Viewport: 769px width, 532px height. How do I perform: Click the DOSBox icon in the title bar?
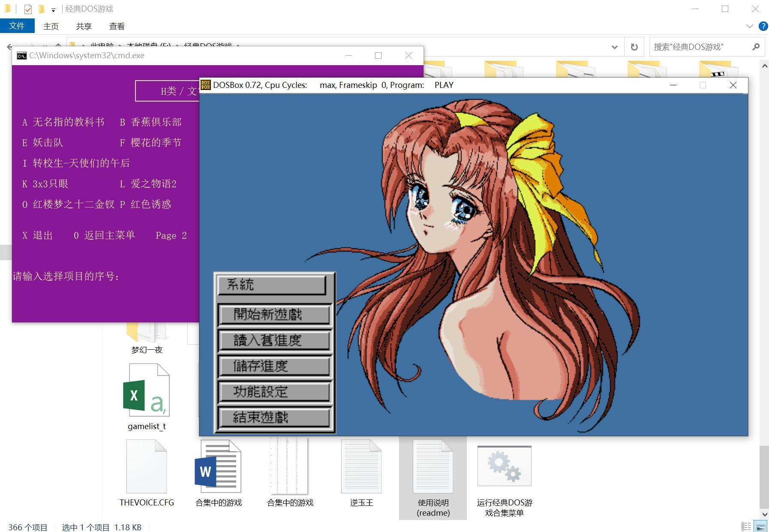(206, 85)
